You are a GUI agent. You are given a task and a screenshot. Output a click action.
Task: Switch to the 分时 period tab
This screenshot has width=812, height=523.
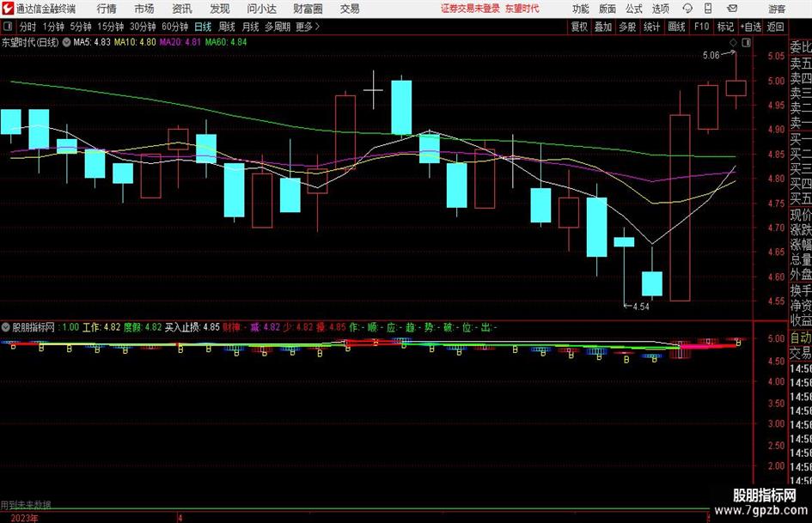(x=28, y=27)
